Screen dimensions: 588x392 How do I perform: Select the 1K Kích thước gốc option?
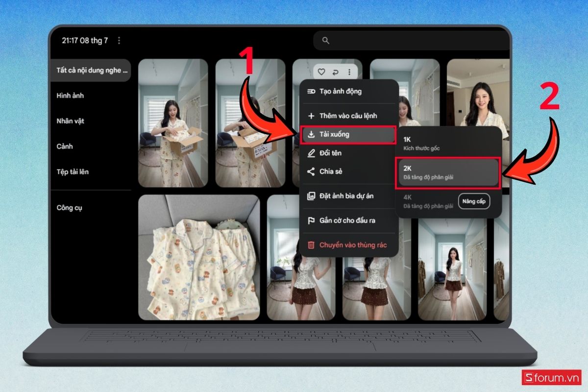[x=448, y=143]
